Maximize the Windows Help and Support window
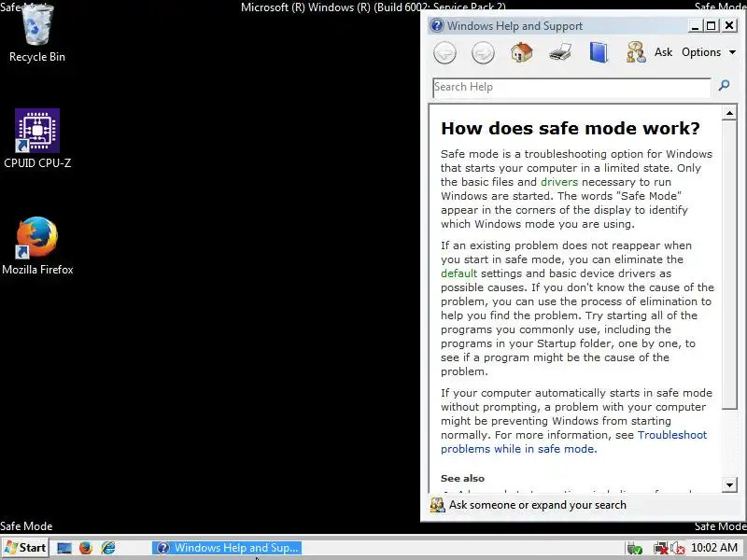This screenshot has height=560, width=747. 712,26
